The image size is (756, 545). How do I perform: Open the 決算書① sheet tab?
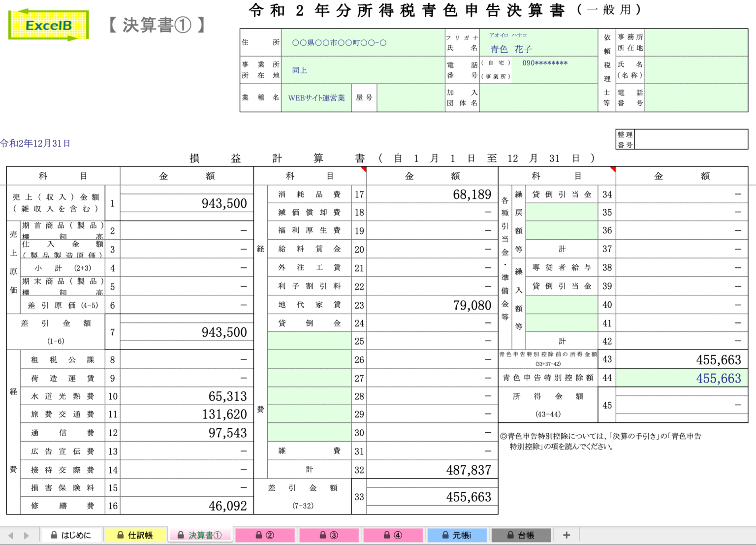pyautogui.click(x=200, y=535)
